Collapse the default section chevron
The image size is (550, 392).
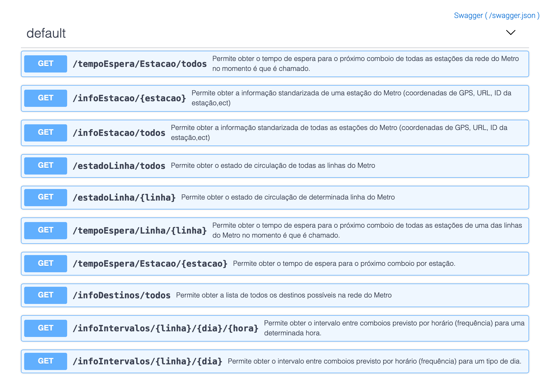[511, 32]
